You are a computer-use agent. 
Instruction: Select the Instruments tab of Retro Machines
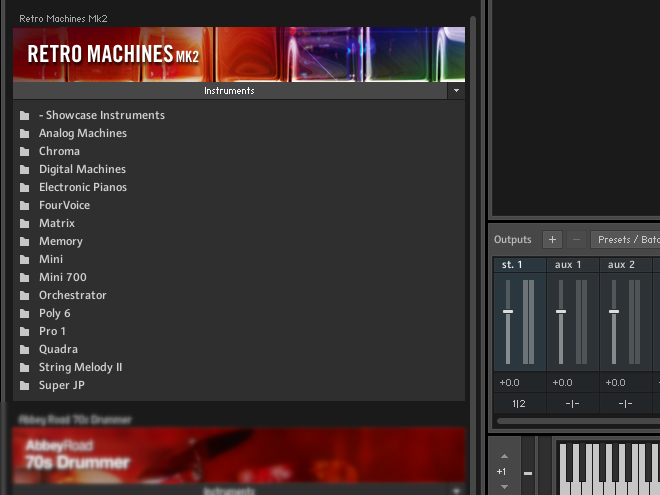229,91
